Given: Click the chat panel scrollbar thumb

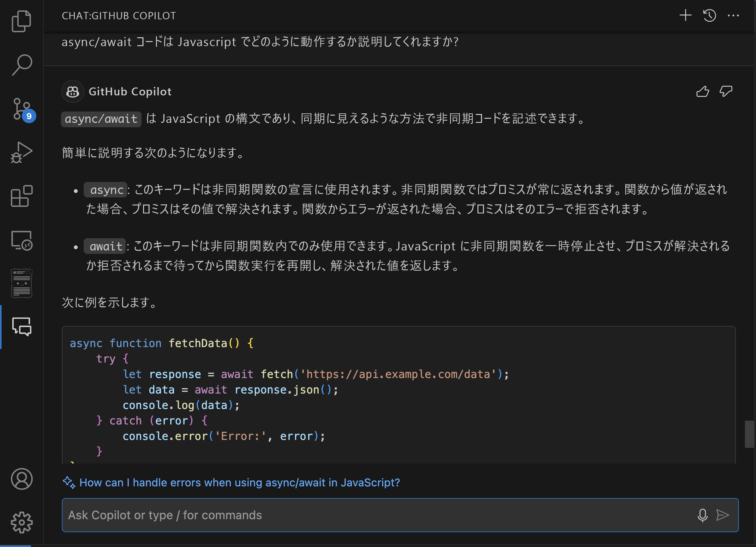Looking at the screenshot, I should click(749, 434).
